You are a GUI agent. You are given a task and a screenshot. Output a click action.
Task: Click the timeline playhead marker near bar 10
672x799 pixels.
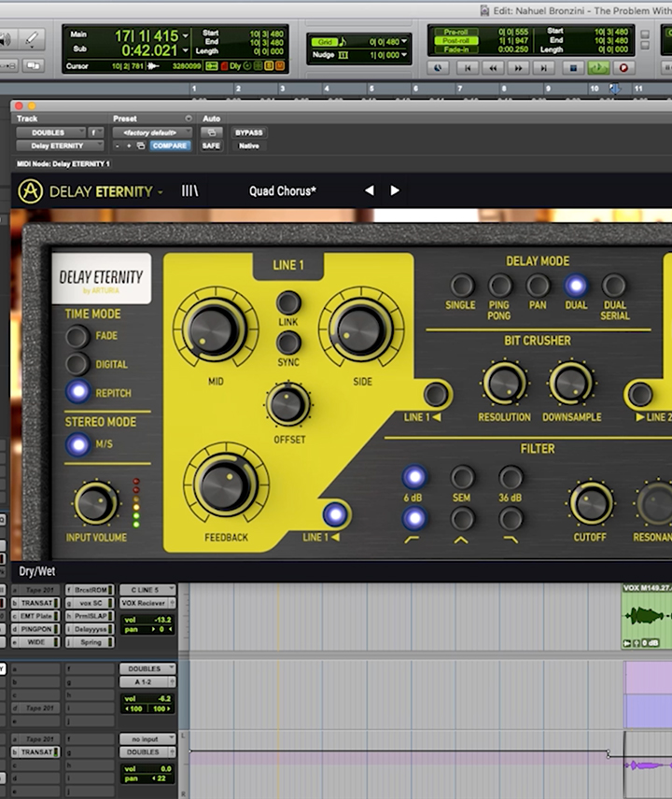coord(615,89)
